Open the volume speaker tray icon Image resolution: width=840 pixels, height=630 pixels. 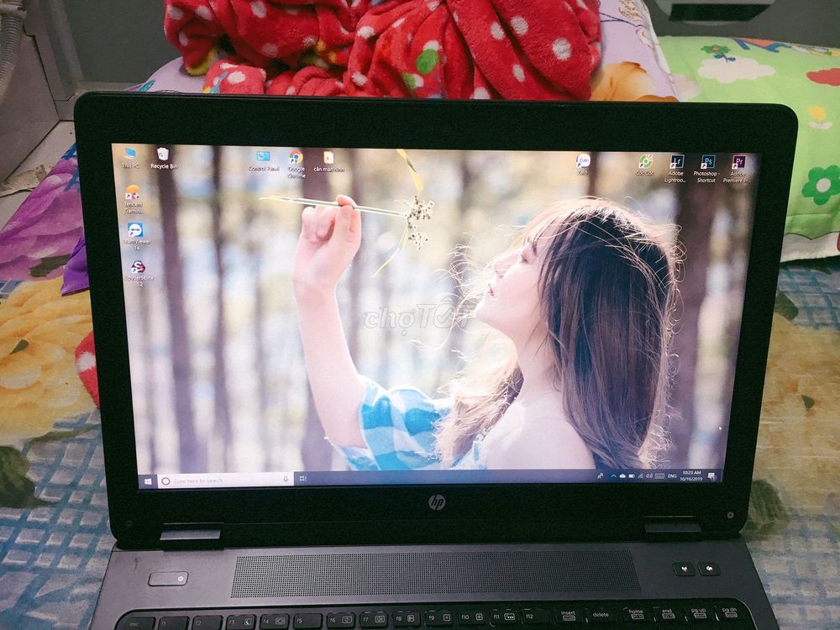[x=649, y=475]
